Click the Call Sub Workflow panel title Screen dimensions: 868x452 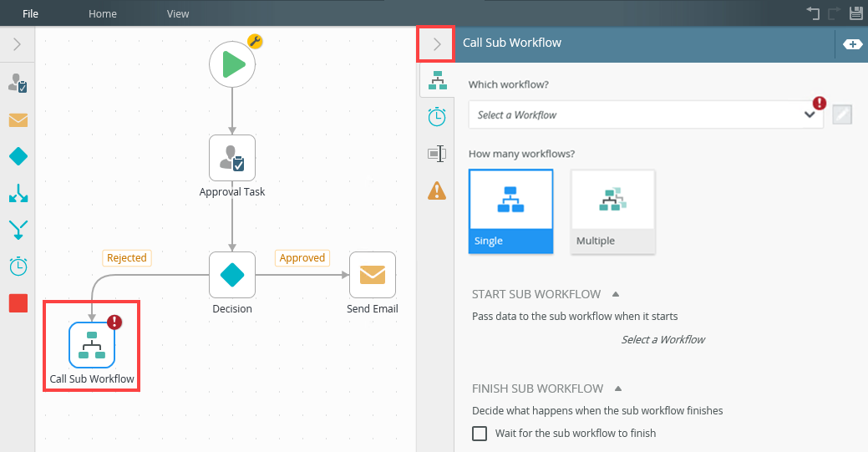(512, 43)
